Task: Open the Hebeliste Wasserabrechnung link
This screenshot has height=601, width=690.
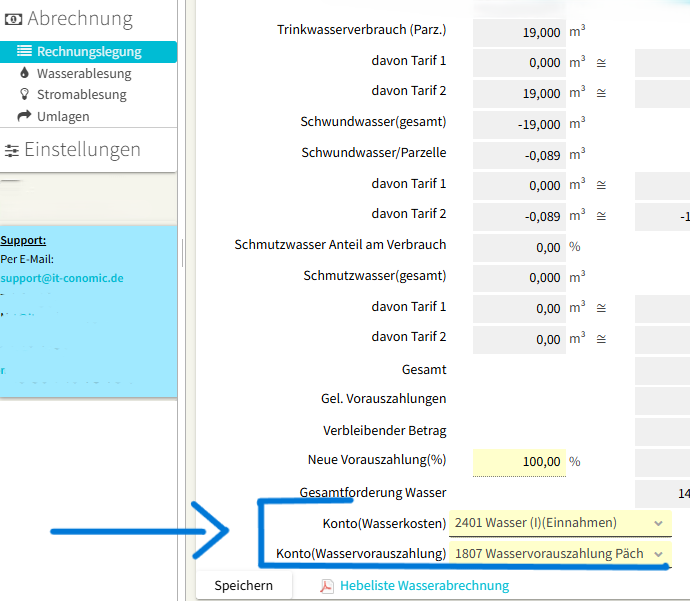Action: click(424, 586)
